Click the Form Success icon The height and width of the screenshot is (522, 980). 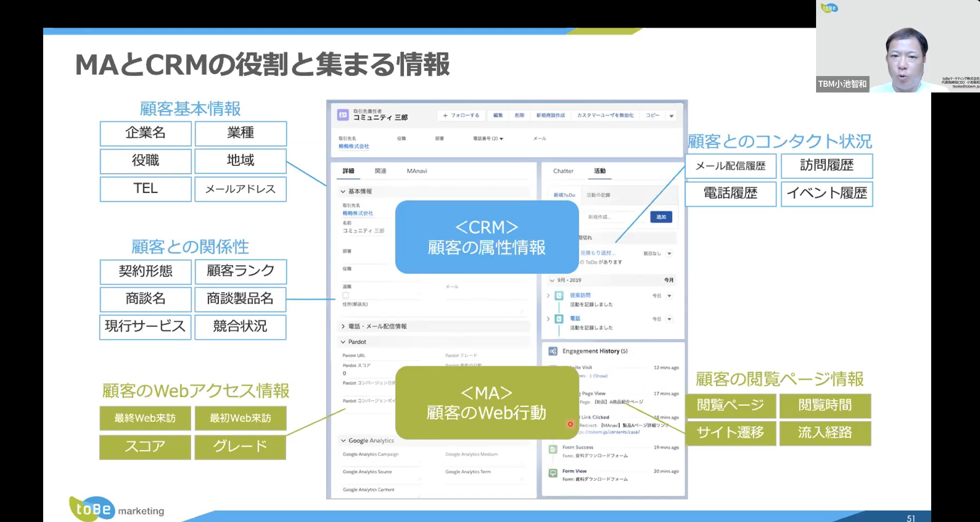pos(553,449)
